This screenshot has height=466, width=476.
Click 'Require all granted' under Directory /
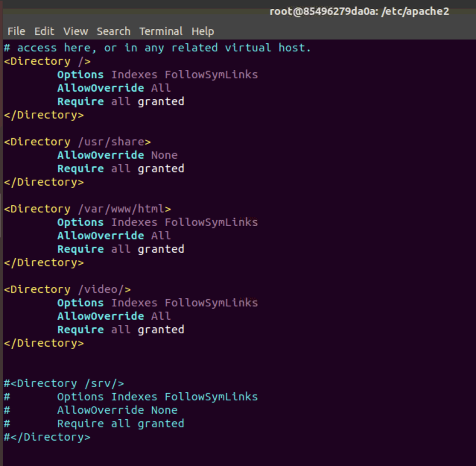[x=121, y=102]
